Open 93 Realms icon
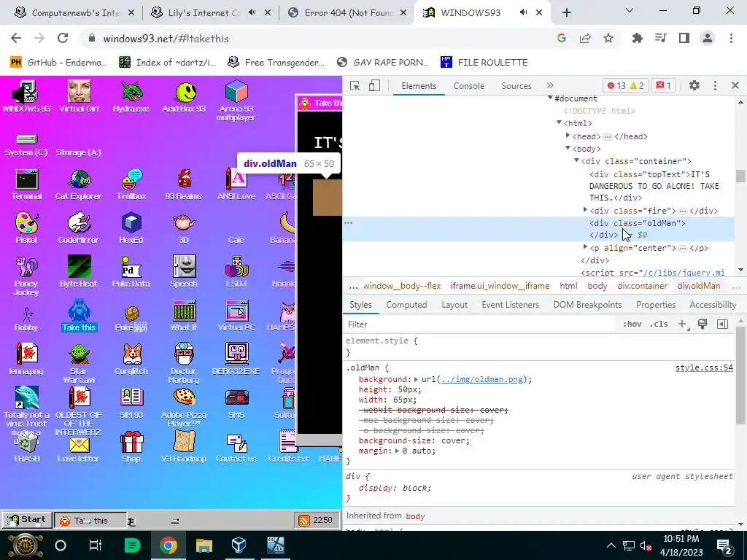This screenshot has width=747, height=560. click(x=184, y=184)
